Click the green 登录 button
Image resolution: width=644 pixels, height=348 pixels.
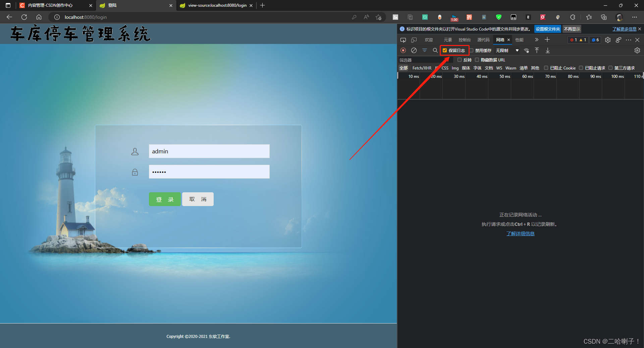click(165, 199)
